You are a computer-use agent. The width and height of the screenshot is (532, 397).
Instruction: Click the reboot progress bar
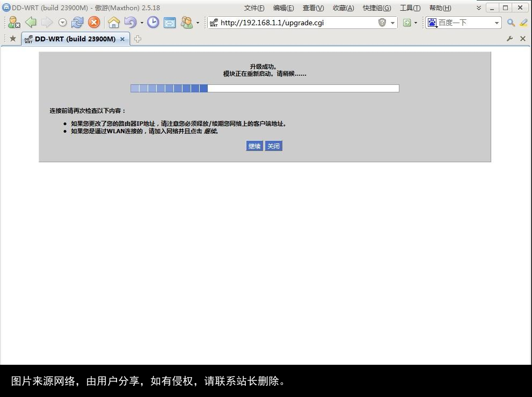(264, 88)
